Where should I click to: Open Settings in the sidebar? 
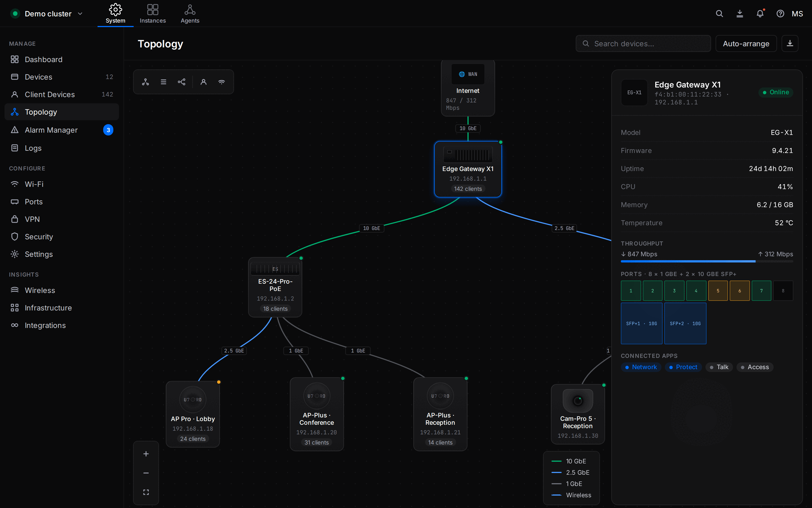tap(62, 254)
